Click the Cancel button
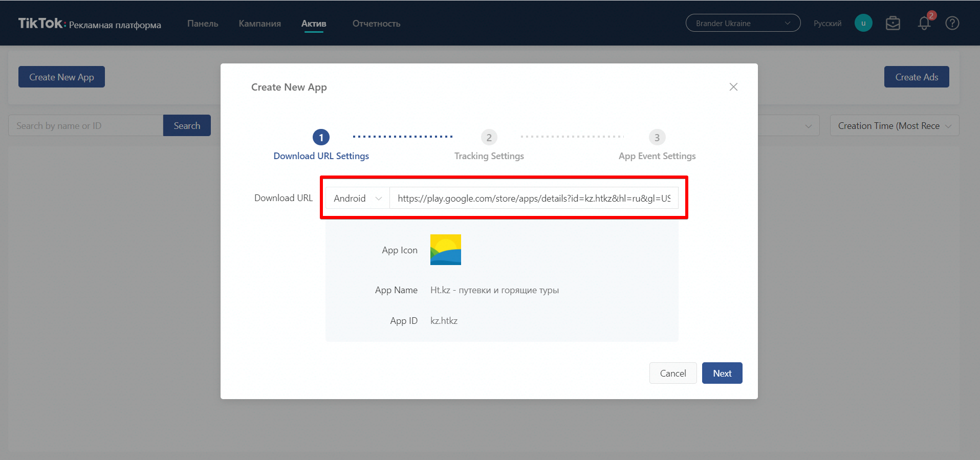 (672, 373)
